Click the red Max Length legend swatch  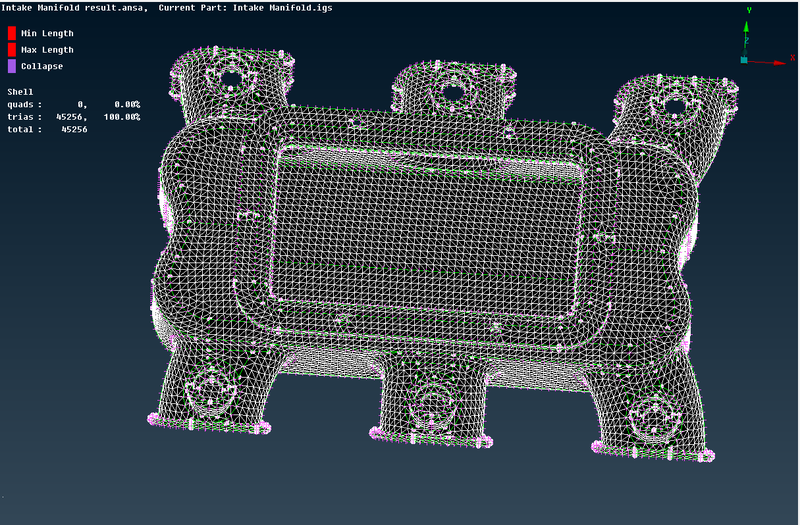(x=12, y=49)
